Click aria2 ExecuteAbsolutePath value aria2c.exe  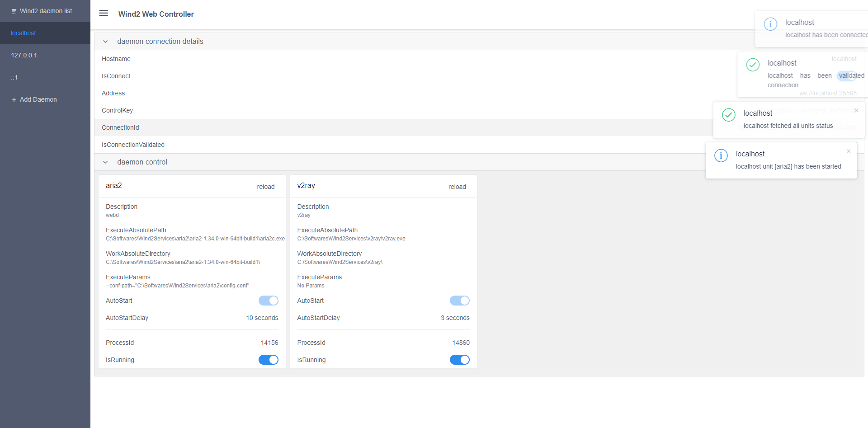point(195,239)
